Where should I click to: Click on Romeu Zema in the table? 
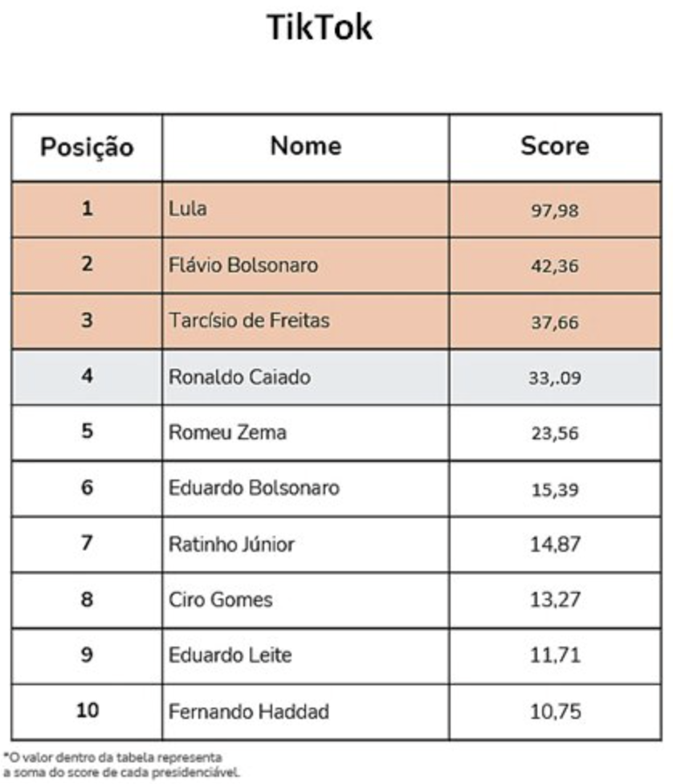227,433
